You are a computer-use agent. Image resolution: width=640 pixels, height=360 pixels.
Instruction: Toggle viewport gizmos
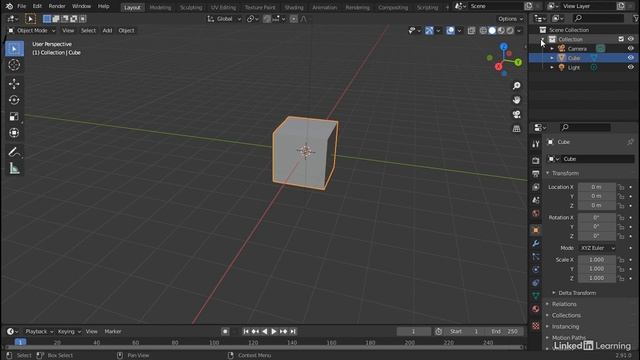[429, 31]
